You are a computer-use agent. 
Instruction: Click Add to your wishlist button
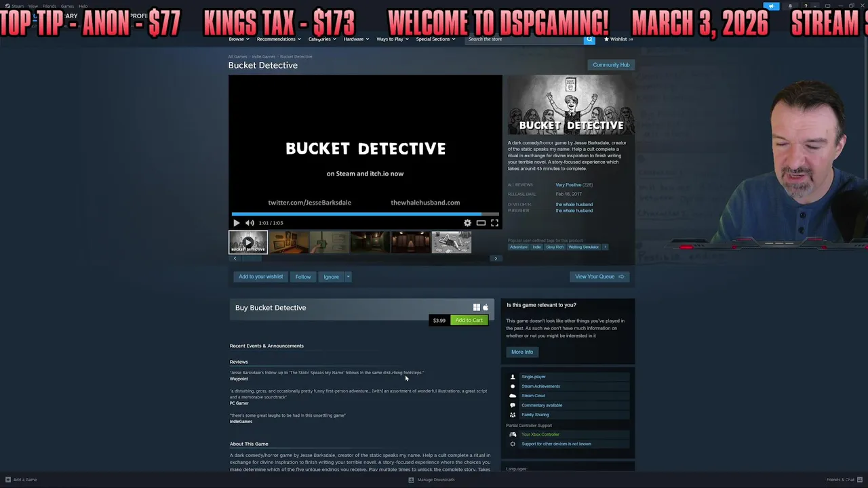(260, 277)
